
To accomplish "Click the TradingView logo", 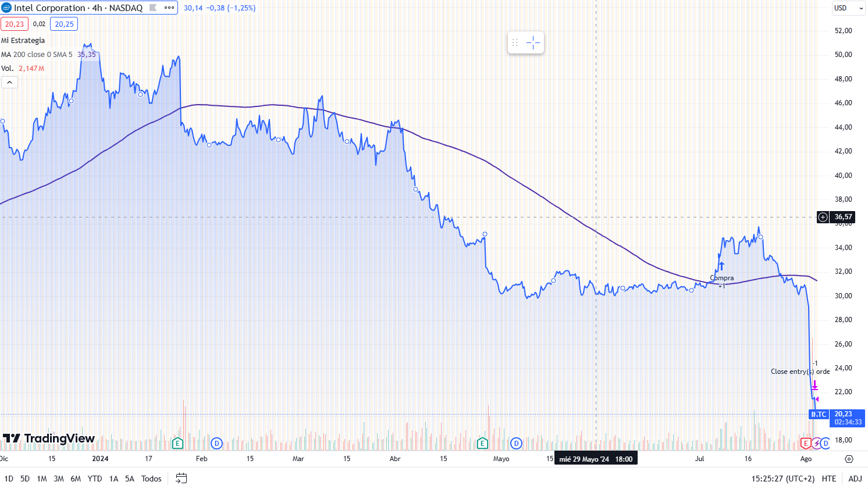I will [49, 438].
